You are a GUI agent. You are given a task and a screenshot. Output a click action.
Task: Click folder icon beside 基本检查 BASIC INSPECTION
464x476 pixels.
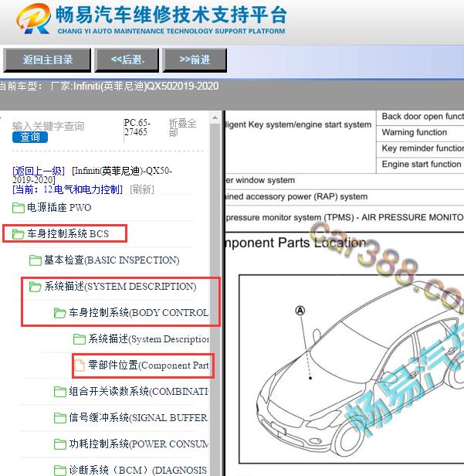click(x=36, y=260)
